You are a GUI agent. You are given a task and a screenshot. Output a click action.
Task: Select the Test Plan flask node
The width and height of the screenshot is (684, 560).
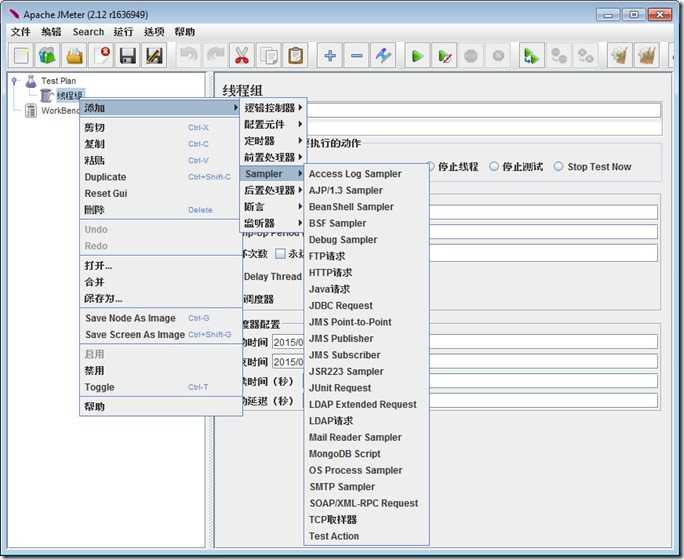pyautogui.click(x=50, y=81)
